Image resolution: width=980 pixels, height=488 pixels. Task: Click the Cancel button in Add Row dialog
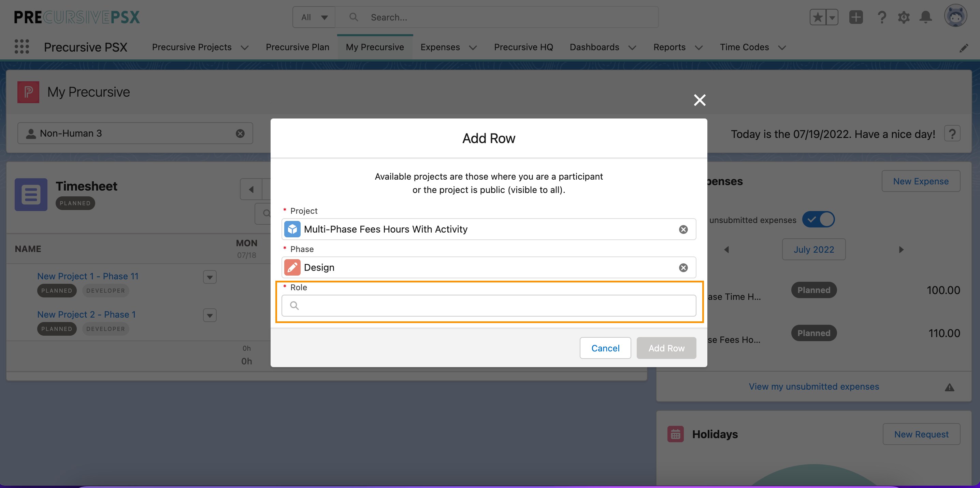[x=605, y=348]
